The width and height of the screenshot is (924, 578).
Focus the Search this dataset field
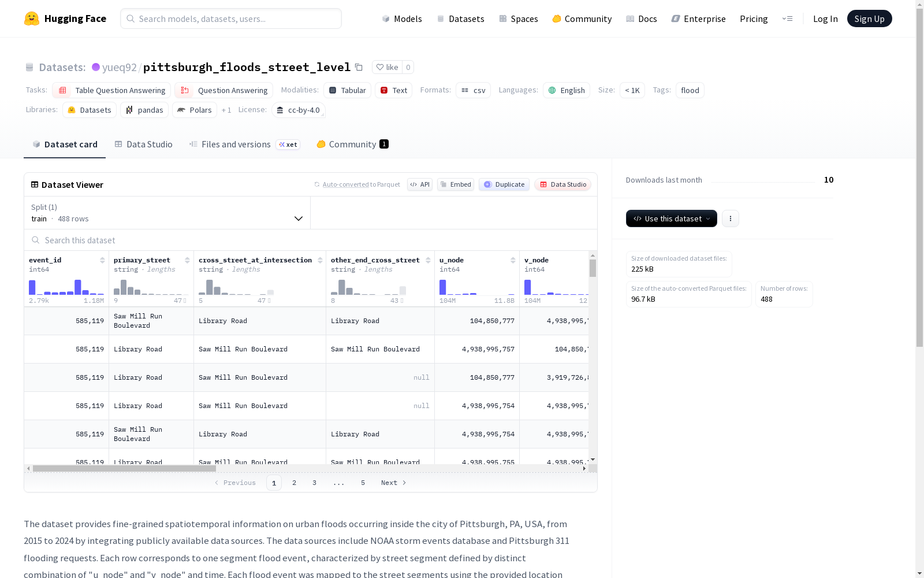[x=311, y=240]
